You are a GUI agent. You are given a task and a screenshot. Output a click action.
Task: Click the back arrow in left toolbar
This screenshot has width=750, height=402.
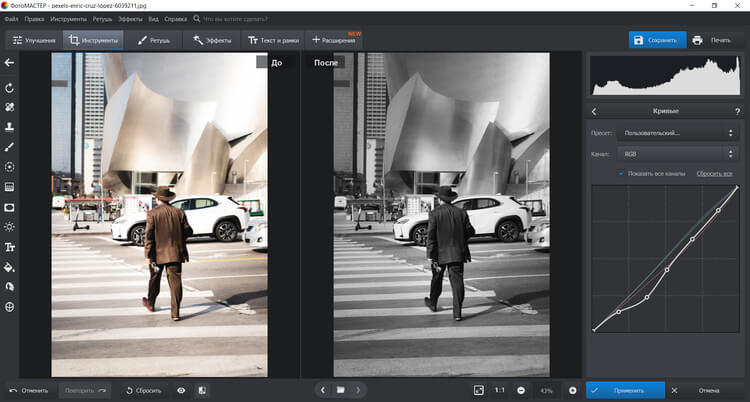[10, 63]
